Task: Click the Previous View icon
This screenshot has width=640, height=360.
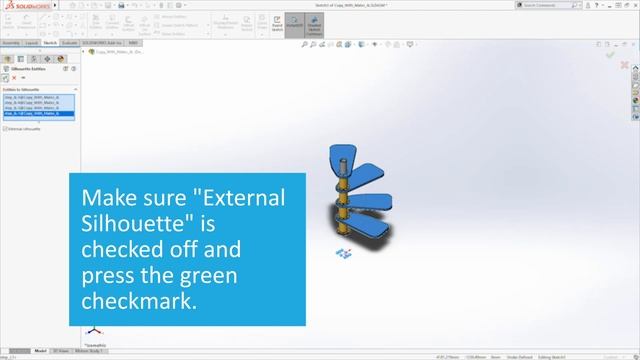Action: pos(322,44)
